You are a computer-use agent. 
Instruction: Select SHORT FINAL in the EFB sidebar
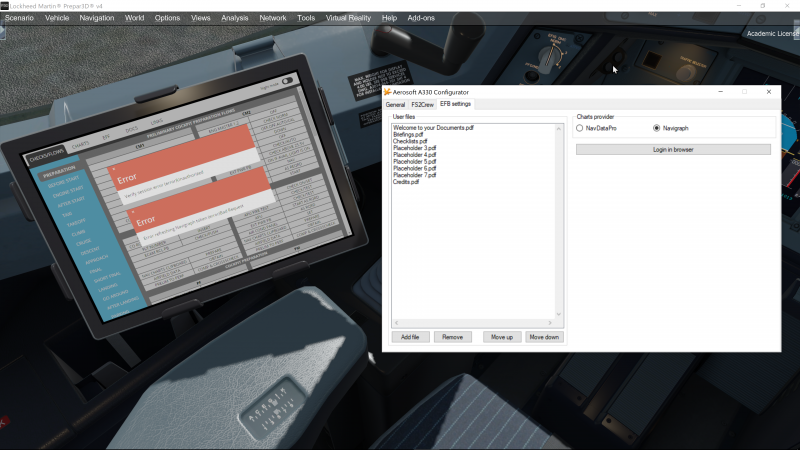tap(107, 278)
